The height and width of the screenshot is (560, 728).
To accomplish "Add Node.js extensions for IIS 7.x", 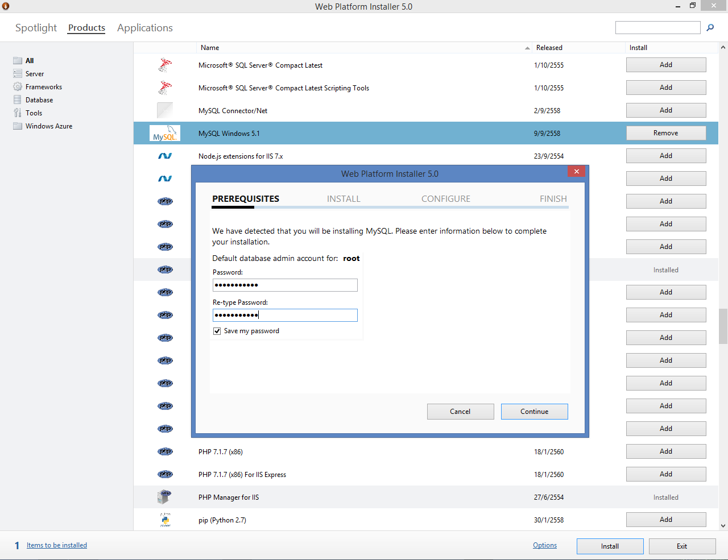I will pyautogui.click(x=666, y=156).
